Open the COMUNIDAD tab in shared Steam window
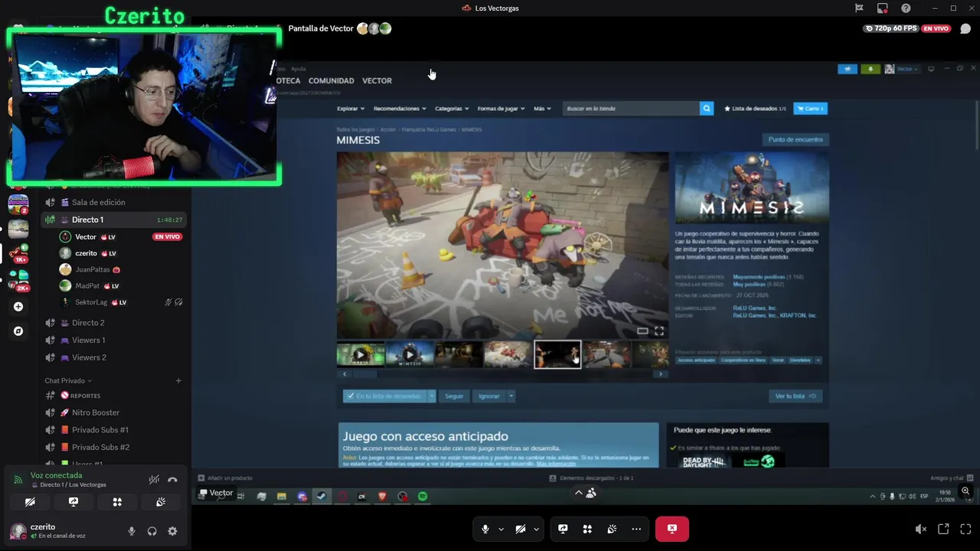This screenshot has width=980, height=551. point(331,80)
